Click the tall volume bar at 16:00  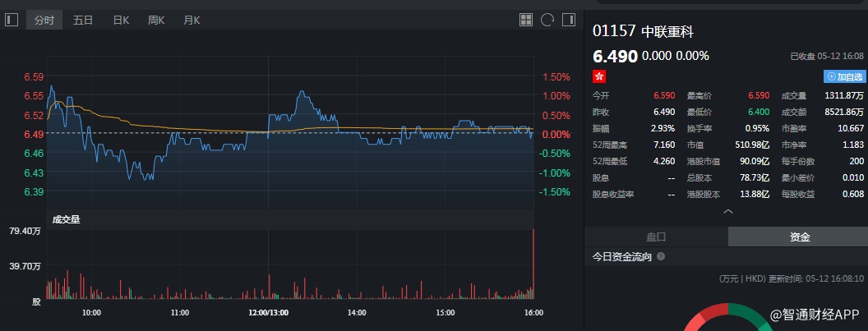click(533, 264)
